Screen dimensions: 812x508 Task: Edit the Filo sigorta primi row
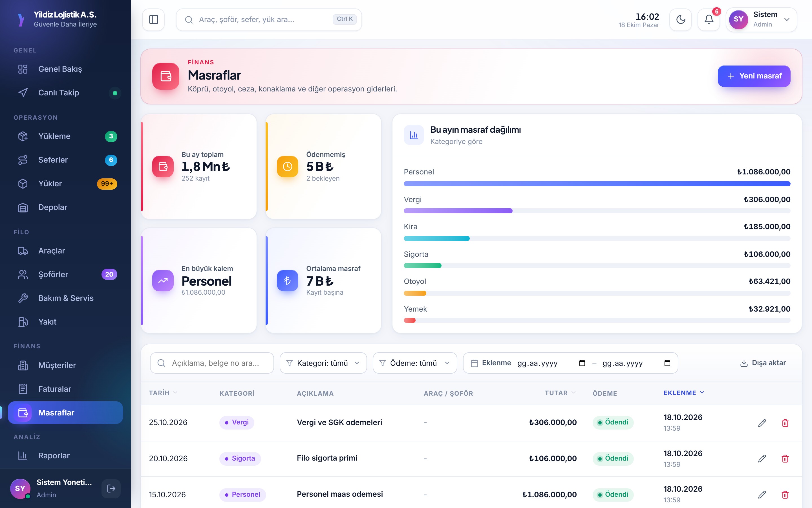[762, 459]
